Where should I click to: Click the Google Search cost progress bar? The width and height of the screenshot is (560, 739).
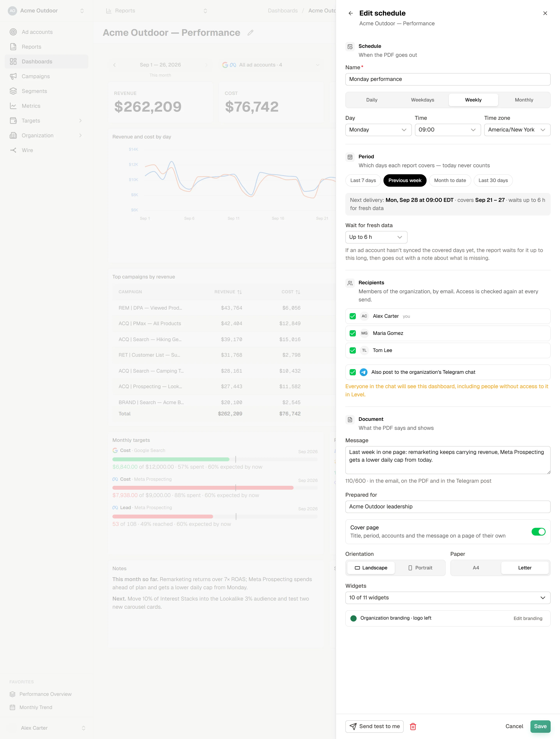[x=215, y=459]
